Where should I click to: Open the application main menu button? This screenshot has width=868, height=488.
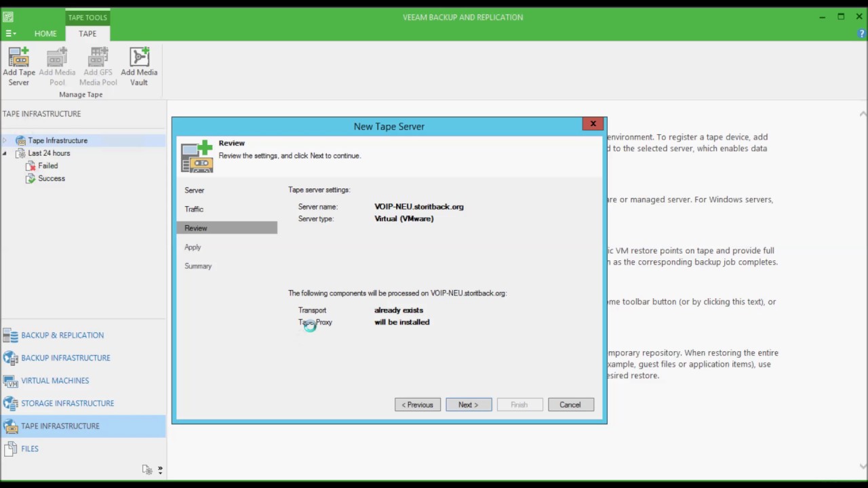coord(10,33)
